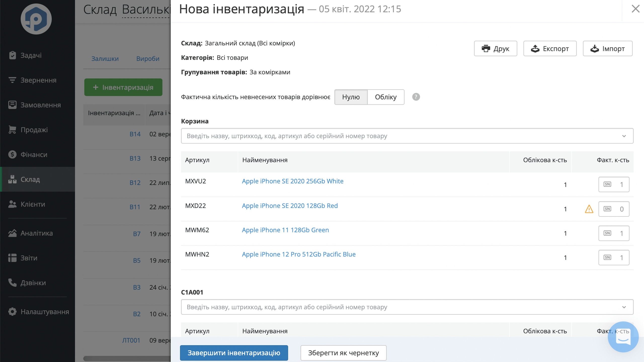644x362 pixels.
Task: Click SN icon for iPhone SE 128Gb Red
Action: pos(607,209)
